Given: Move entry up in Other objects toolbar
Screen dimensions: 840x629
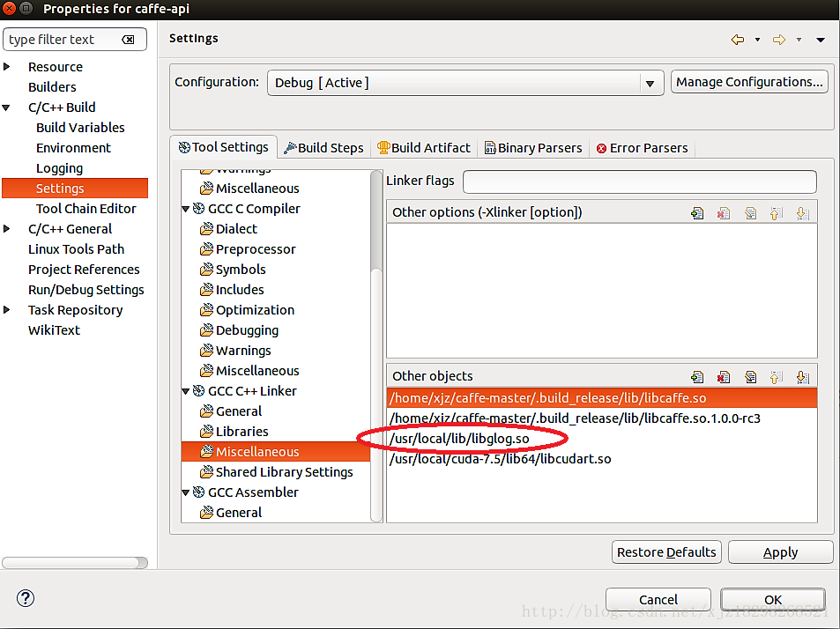Looking at the screenshot, I should 776,377.
